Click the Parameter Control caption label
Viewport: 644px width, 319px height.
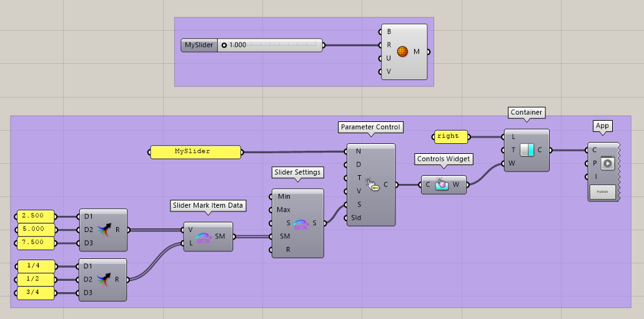pos(370,127)
